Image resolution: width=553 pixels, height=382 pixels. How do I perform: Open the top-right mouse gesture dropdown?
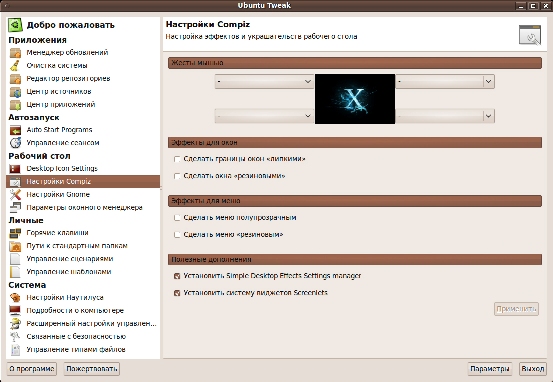pos(445,81)
